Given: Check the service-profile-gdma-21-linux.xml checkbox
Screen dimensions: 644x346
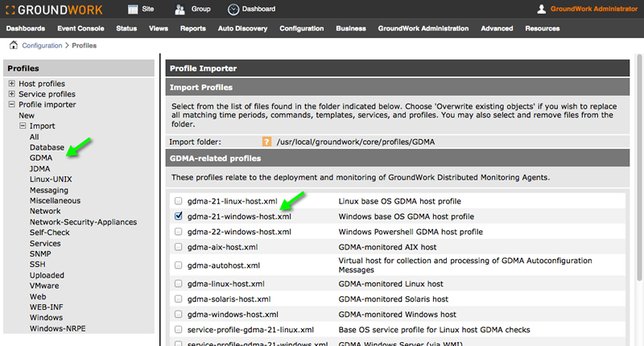Looking at the screenshot, I should click(178, 329).
